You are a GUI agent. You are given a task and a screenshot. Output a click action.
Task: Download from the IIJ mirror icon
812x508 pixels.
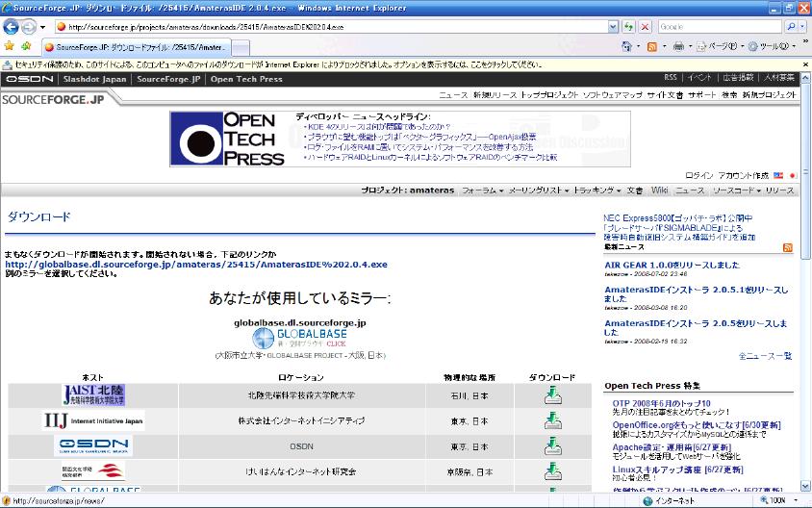pos(552,420)
